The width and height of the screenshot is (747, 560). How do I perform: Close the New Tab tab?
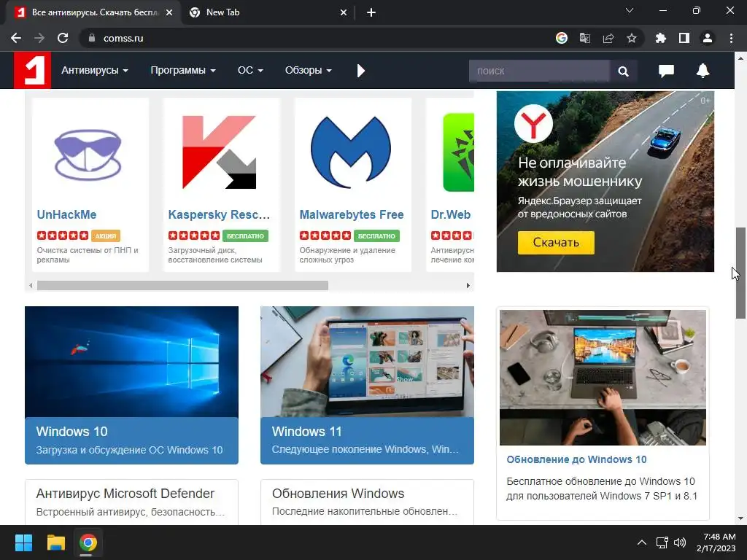pyautogui.click(x=344, y=13)
